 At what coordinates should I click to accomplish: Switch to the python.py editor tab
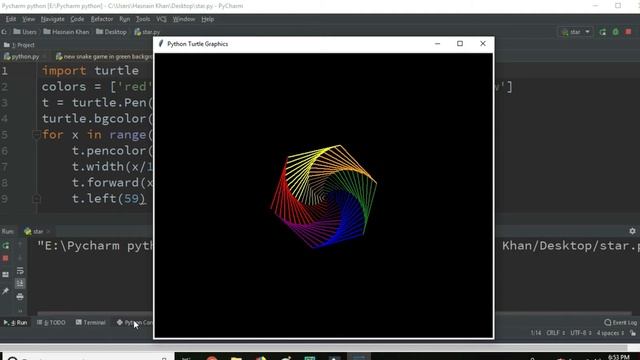[22, 57]
